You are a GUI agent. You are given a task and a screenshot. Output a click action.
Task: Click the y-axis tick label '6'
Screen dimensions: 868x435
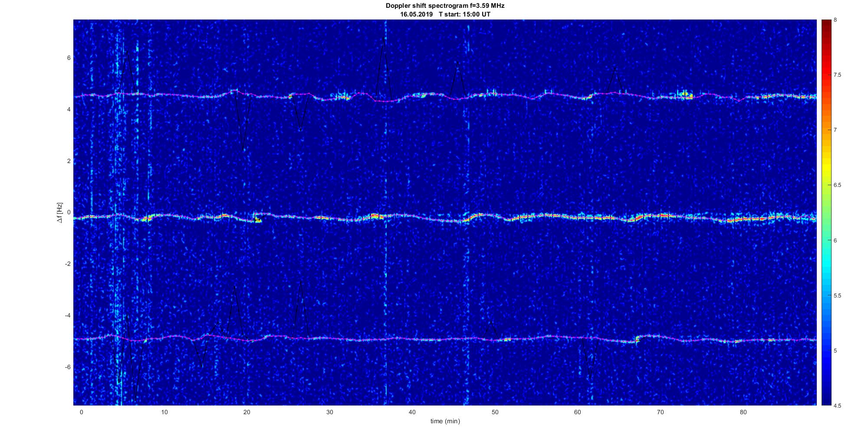point(69,58)
